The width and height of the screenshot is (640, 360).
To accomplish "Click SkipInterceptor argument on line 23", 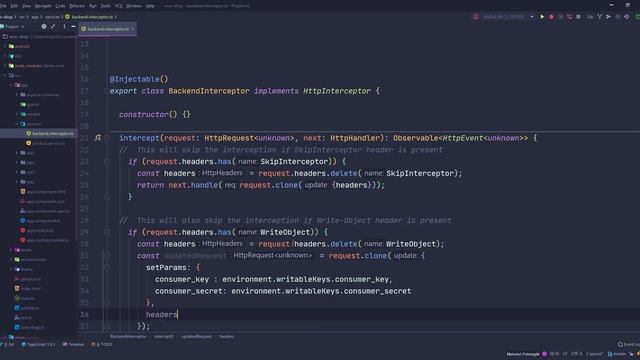I will point(294,162).
